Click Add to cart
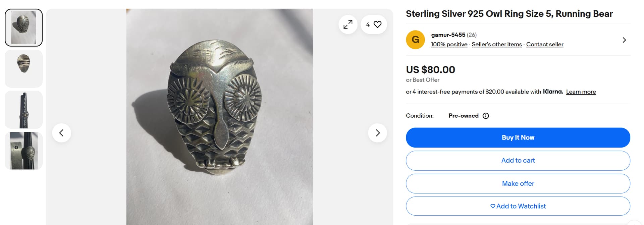 click(x=518, y=161)
